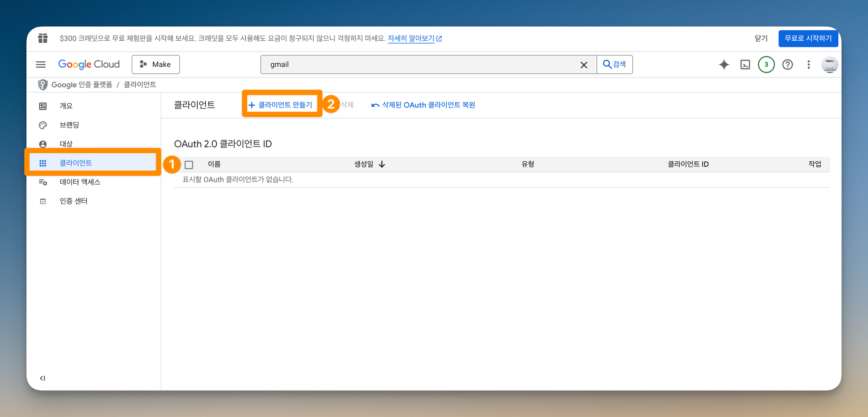Viewport: 868px width, 417px height.
Task: Activate the Cloud Shell terminal icon
Action: pyautogui.click(x=745, y=64)
